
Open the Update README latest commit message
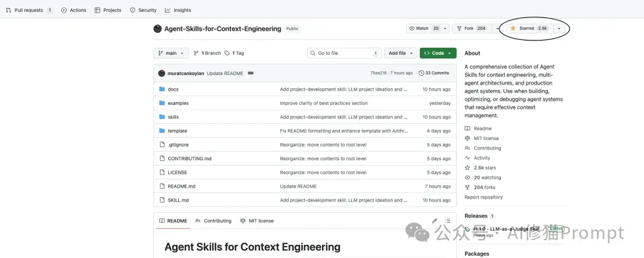pos(225,73)
